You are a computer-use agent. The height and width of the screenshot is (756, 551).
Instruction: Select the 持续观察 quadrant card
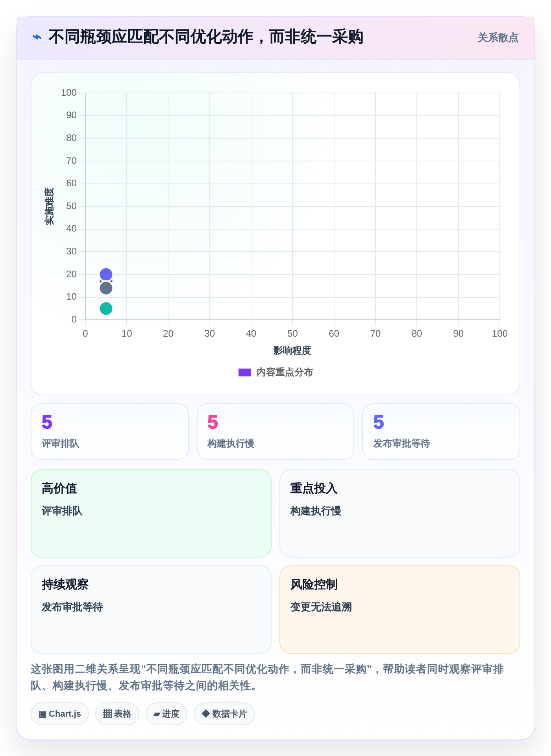(151, 610)
